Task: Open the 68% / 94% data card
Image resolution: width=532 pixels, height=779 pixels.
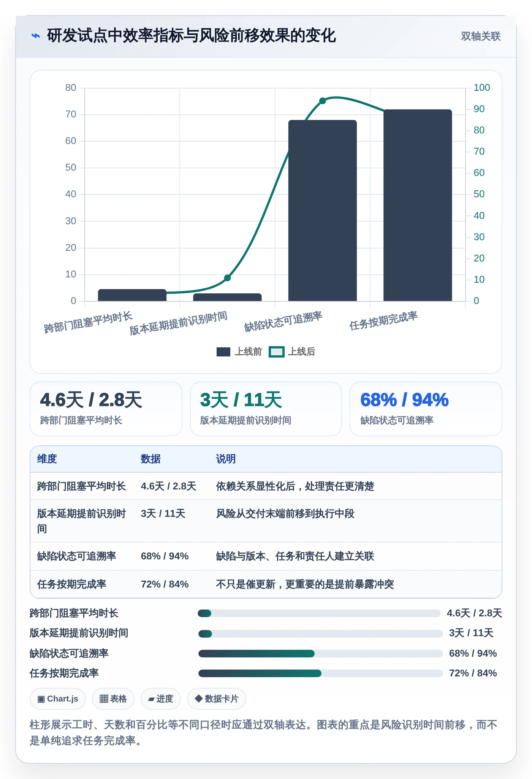Action: point(426,409)
